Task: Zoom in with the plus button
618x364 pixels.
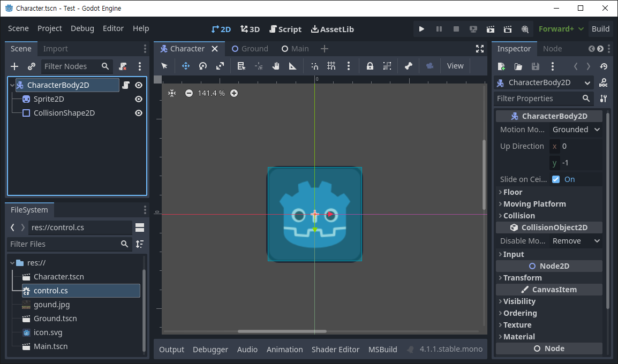Action: click(234, 93)
